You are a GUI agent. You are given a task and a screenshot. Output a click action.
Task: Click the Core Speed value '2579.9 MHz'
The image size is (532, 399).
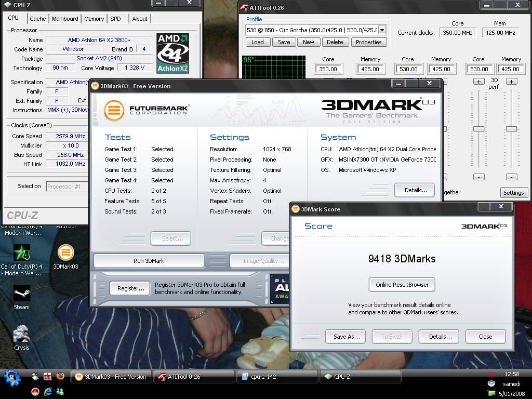(x=71, y=136)
